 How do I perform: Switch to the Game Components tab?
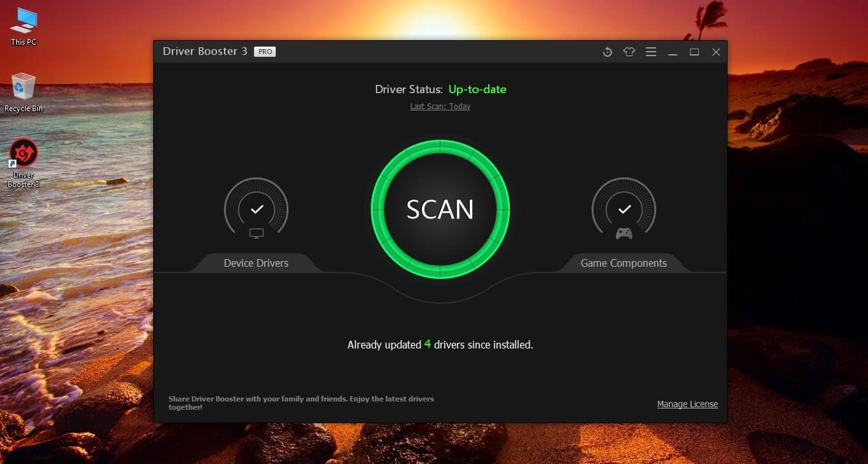[x=624, y=263]
